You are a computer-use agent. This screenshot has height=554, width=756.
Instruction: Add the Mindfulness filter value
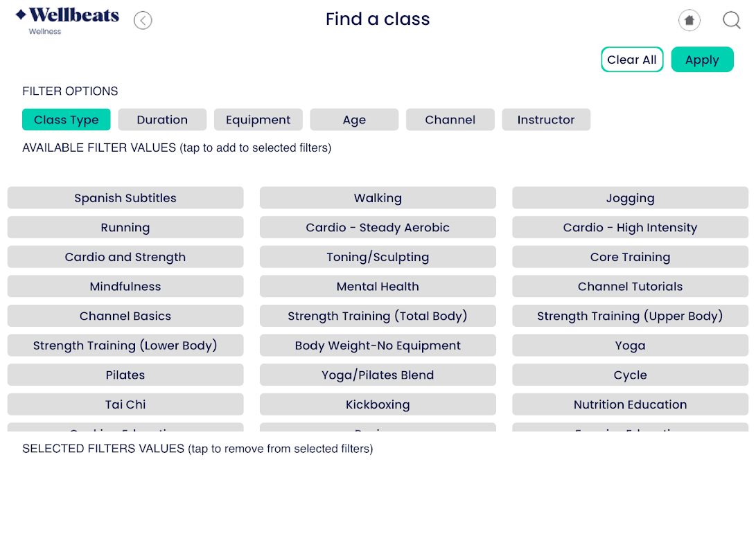(x=125, y=287)
